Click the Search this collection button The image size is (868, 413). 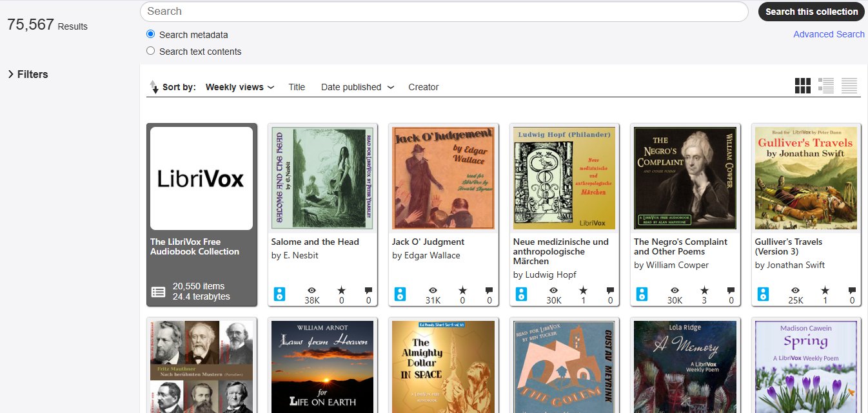[x=811, y=12]
